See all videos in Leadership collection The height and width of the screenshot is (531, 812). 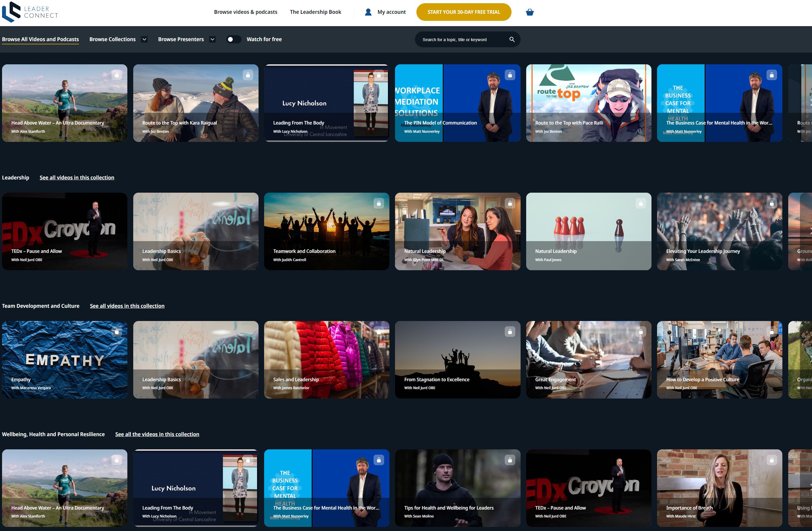click(77, 178)
